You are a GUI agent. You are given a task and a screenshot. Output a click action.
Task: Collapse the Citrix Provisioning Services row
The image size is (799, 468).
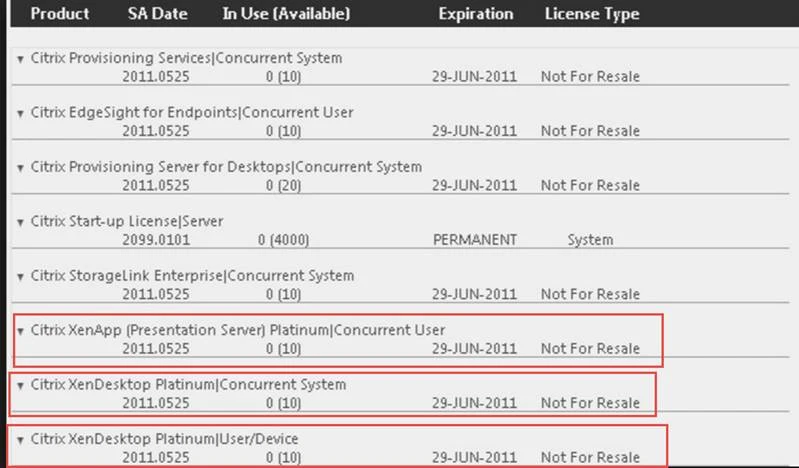pos(20,59)
